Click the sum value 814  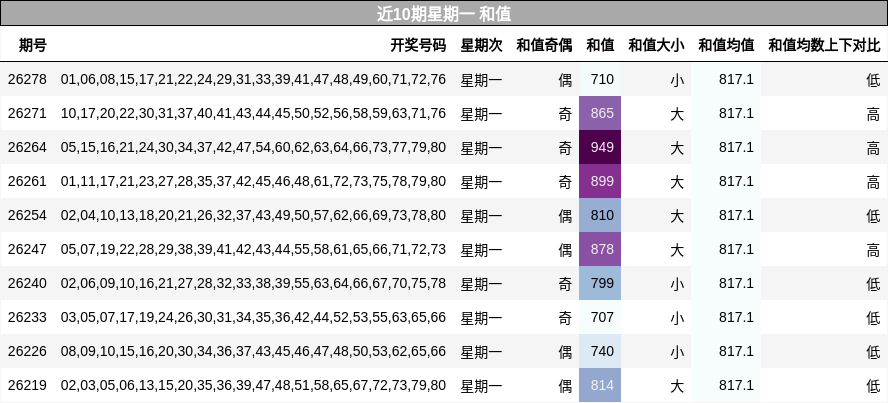(x=602, y=385)
